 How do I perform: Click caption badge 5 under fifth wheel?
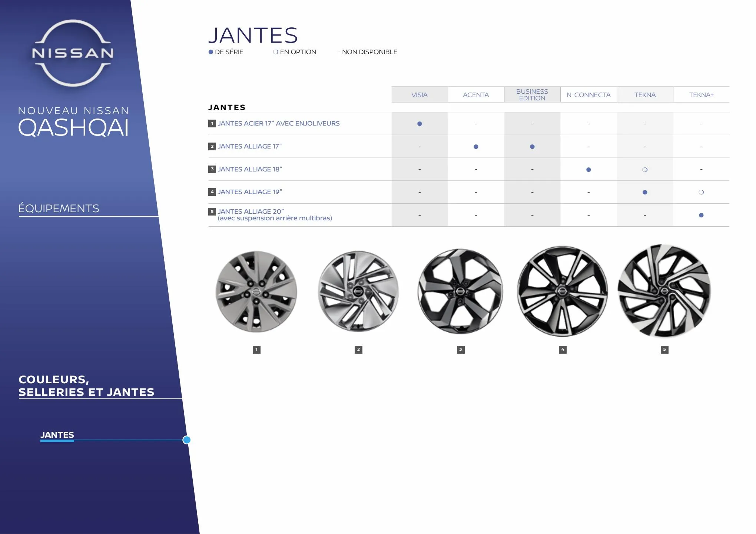[x=664, y=350]
